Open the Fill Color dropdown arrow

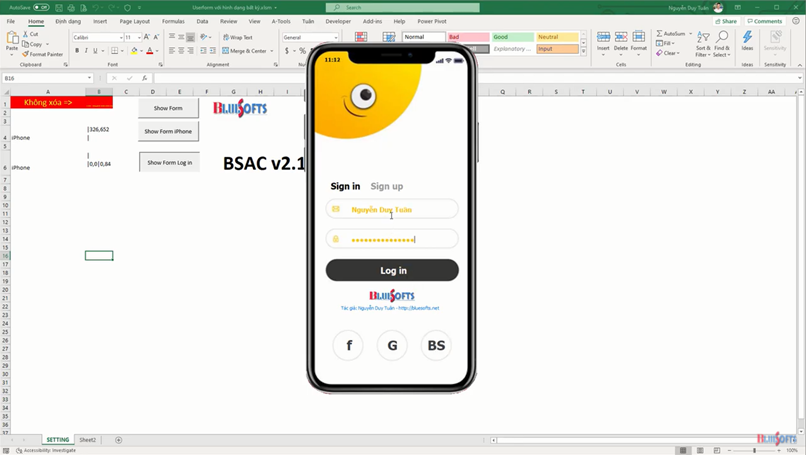[141, 51]
